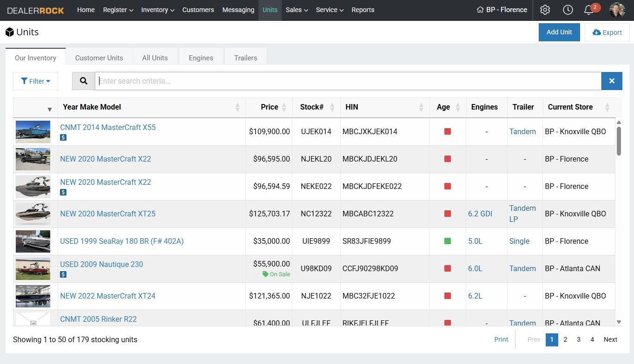Sort by Price column
The image size is (634, 364).
point(269,107)
